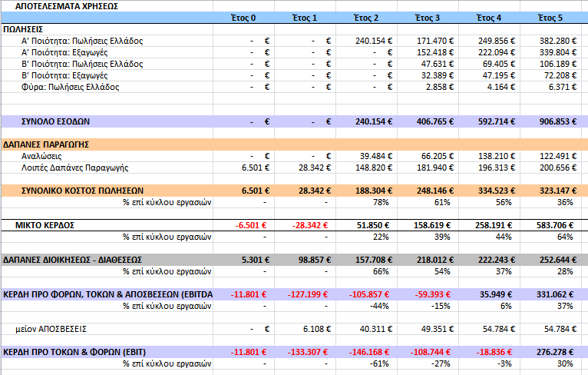Click the 64% gross margin cell

[565, 237]
